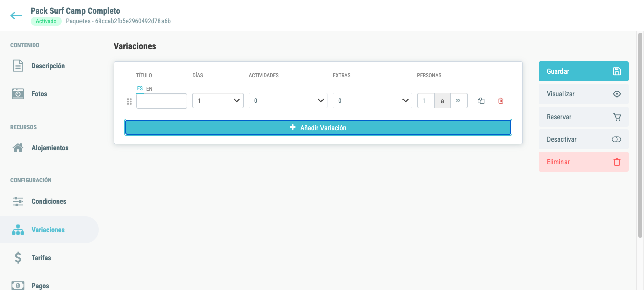Click the Condiciones sliders icon

(18, 201)
